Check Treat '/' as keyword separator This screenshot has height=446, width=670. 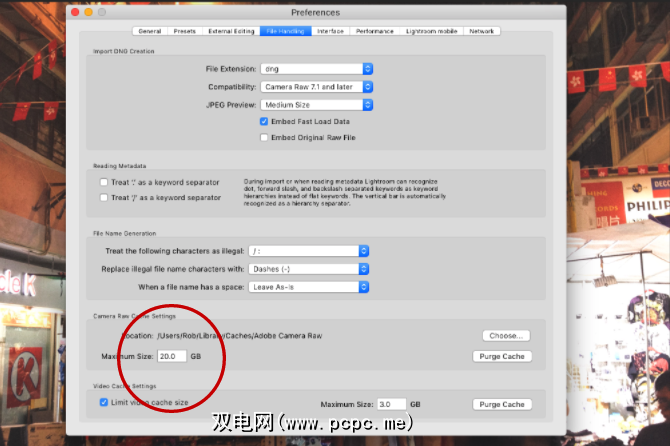click(104, 197)
